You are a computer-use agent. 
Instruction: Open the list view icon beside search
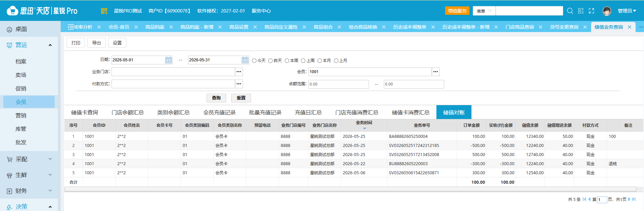click(581, 11)
